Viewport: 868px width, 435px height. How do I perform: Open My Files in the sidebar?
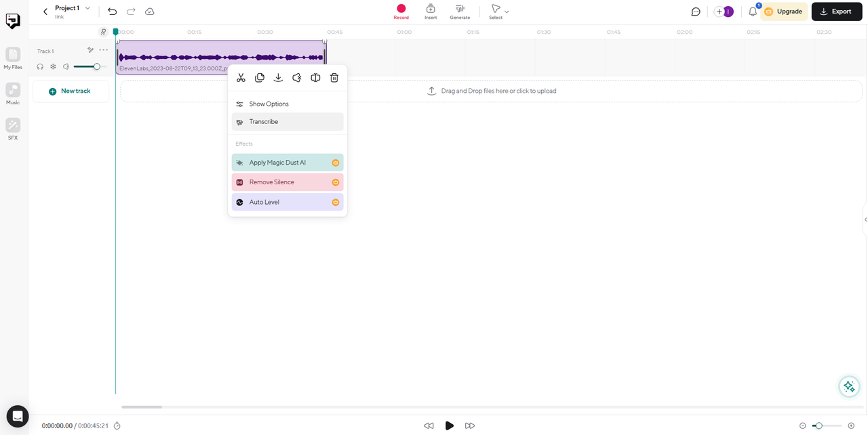point(13,58)
